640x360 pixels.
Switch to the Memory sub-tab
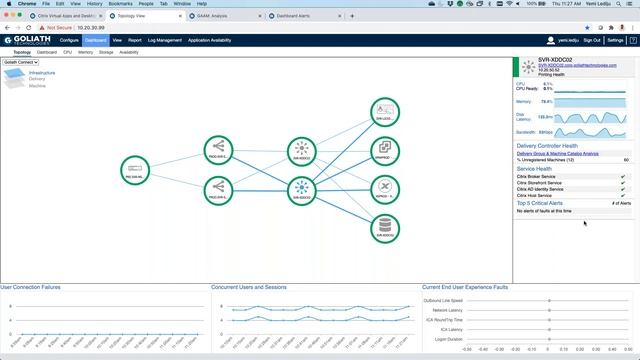pyautogui.click(x=86, y=52)
